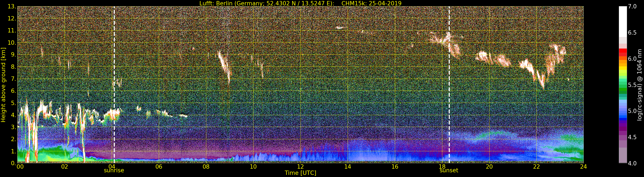This screenshot has height=177, width=644.
Task: Click the colorbar value '4.5'
Action: [632, 137]
